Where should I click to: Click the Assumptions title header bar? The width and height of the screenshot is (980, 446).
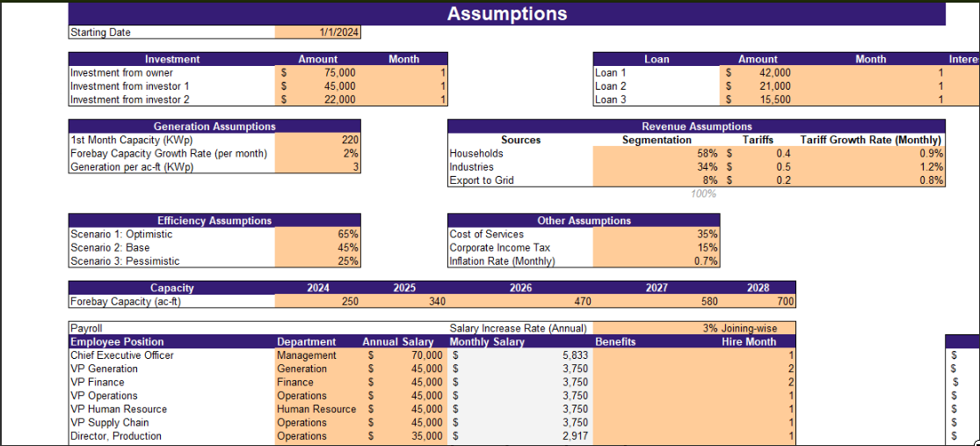[507, 14]
